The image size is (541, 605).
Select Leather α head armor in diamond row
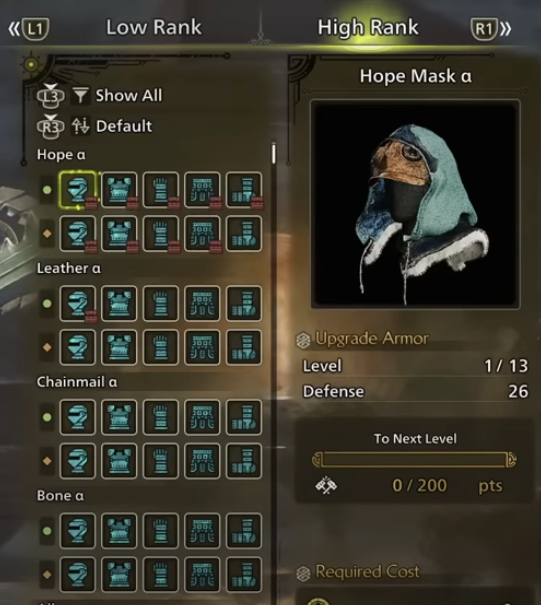point(78,347)
